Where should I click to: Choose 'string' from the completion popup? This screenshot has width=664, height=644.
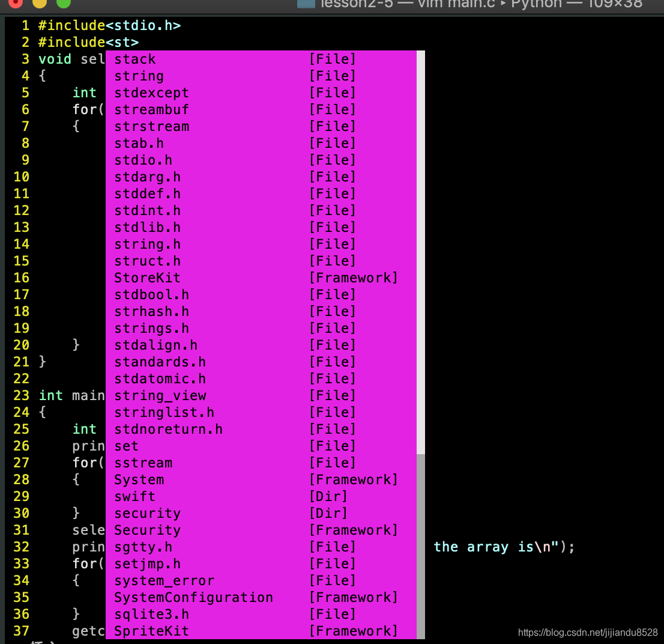click(261, 76)
